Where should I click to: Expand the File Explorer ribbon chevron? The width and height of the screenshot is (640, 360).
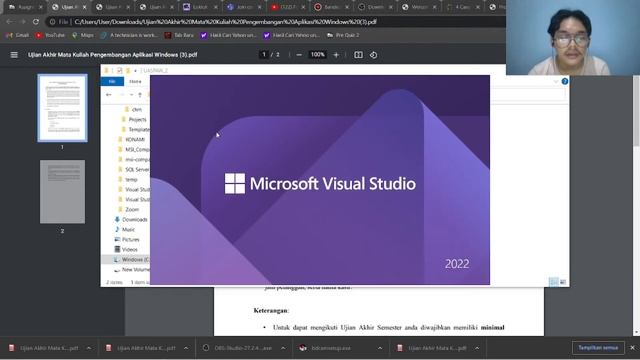[x=556, y=82]
